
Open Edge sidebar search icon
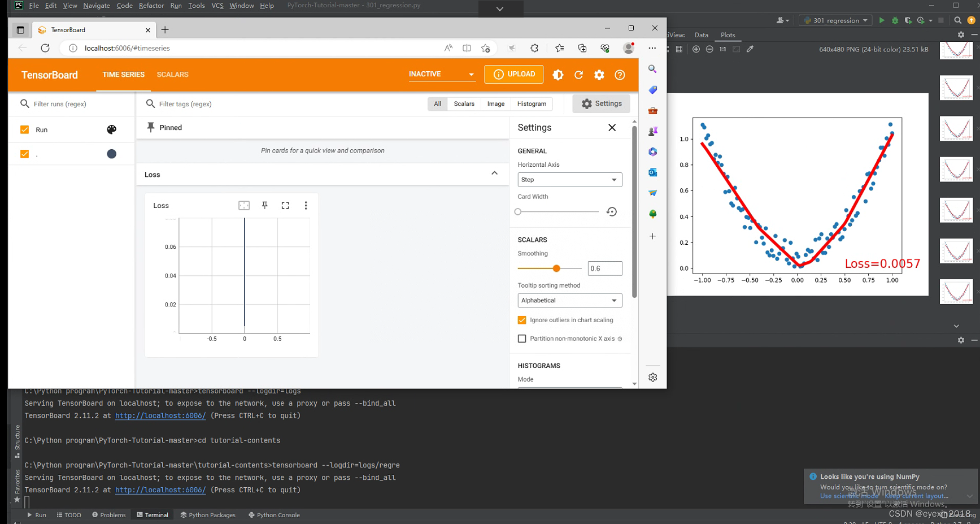652,69
